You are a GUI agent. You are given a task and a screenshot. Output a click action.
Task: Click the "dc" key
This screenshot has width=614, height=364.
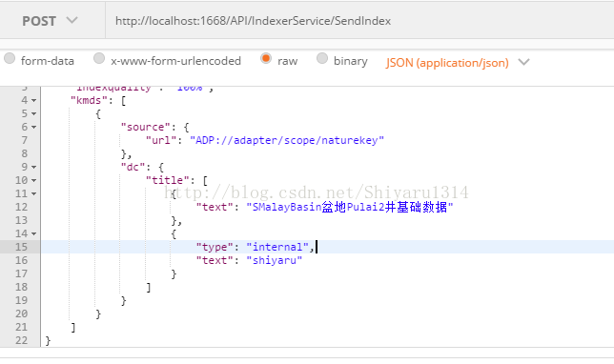point(133,167)
